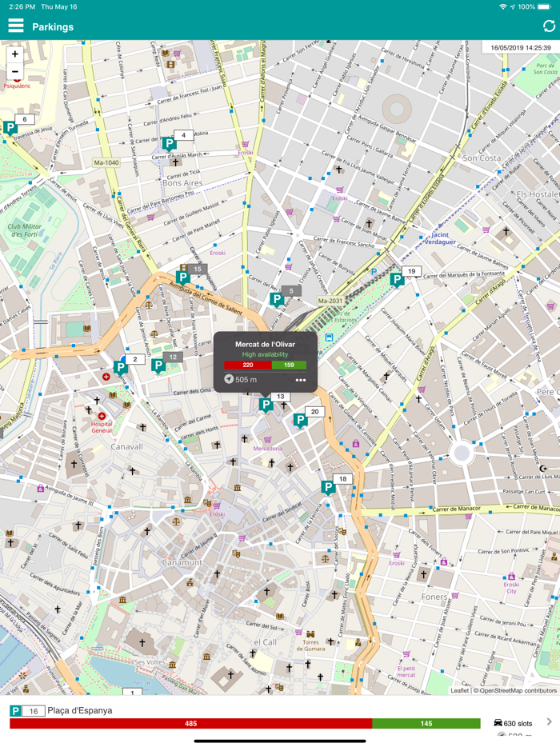Click the Jacint Verdaguer station label
The height and width of the screenshot is (747, 560).
tap(439, 238)
